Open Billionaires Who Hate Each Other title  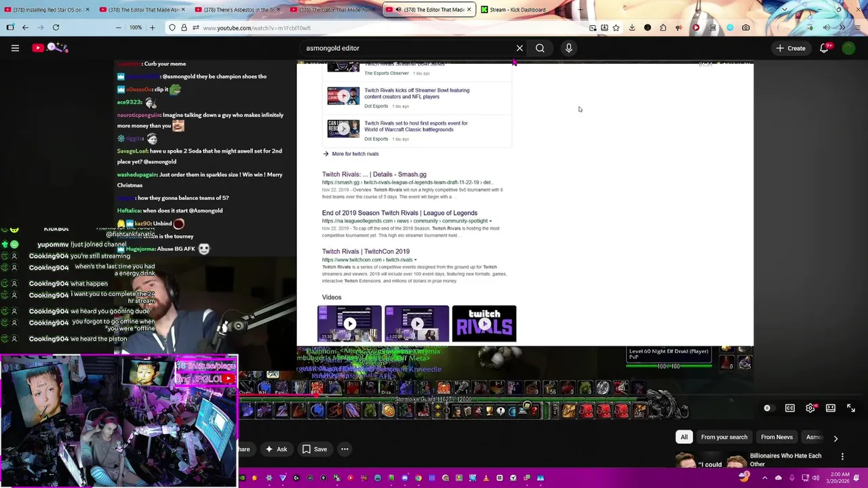coord(785,460)
